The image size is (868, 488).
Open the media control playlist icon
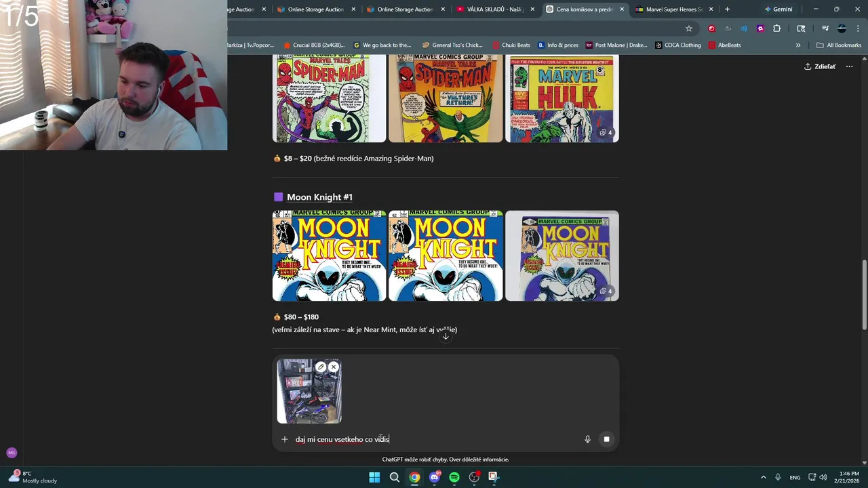pyautogui.click(x=825, y=28)
